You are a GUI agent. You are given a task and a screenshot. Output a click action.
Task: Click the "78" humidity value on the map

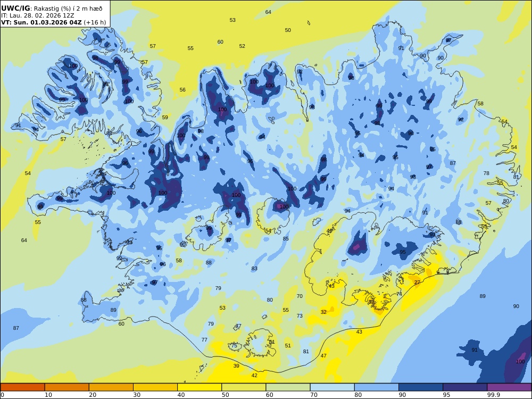click(486, 173)
